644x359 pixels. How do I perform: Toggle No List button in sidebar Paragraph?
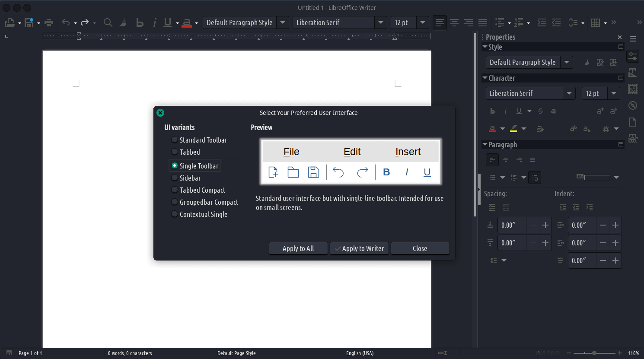[x=535, y=178]
